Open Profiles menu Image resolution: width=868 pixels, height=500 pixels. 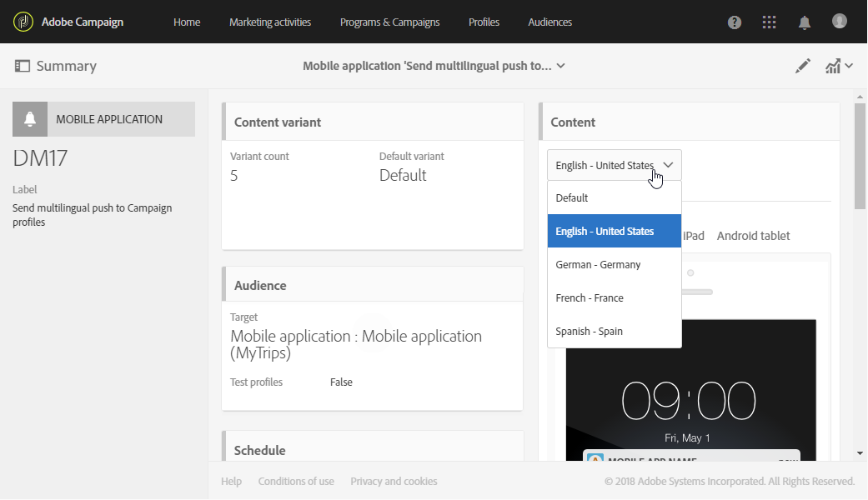click(x=484, y=22)
